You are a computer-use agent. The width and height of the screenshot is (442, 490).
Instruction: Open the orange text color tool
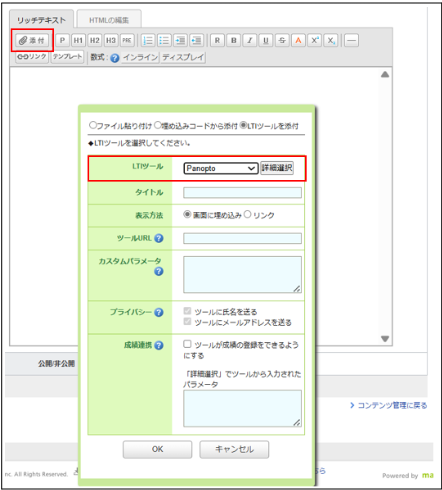coord(298,40)
